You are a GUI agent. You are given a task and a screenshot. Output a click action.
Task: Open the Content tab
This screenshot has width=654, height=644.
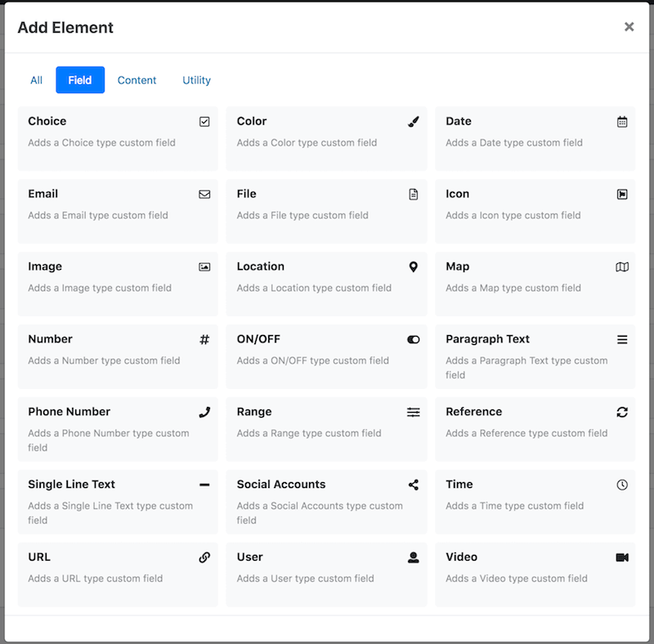click(x=137, y=80)
